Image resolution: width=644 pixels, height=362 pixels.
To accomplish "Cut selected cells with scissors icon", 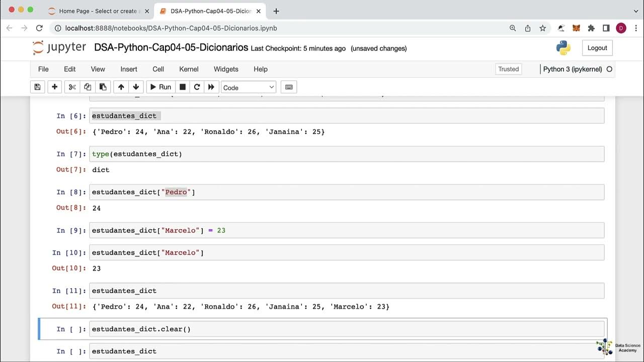I will 72,87.
